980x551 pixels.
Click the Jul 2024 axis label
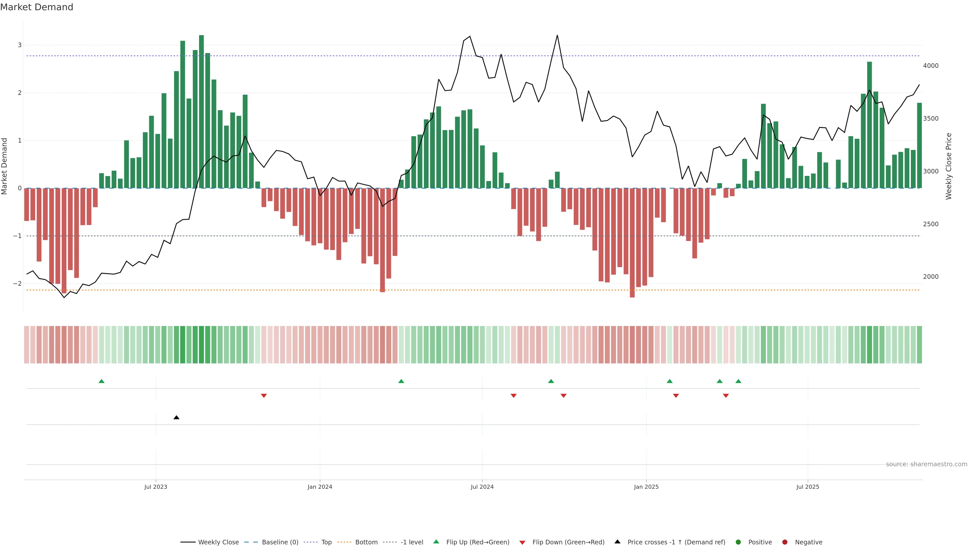pyautogui.click(x=482, y=487)
